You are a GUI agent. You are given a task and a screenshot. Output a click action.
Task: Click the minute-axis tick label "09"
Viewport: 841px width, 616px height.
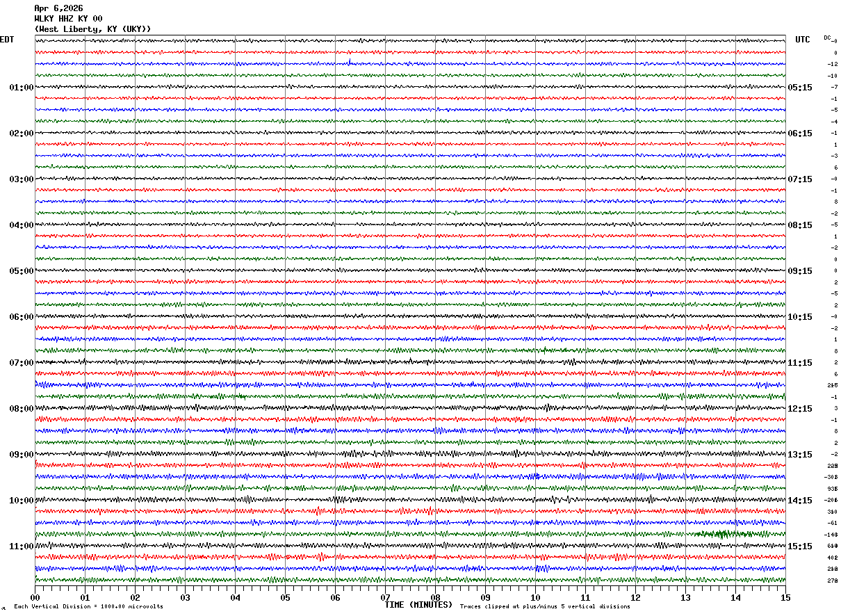tap(485, 597)
